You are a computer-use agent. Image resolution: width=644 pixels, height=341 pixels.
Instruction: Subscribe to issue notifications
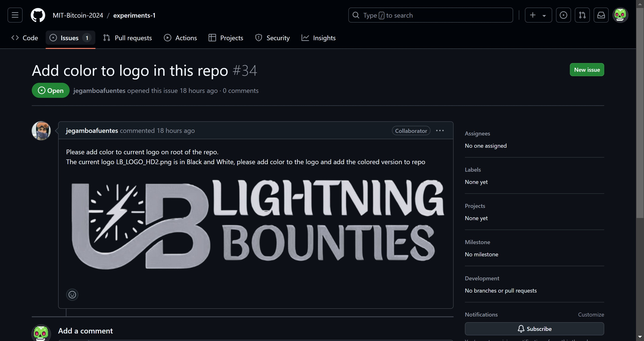(x=534, y=329)
